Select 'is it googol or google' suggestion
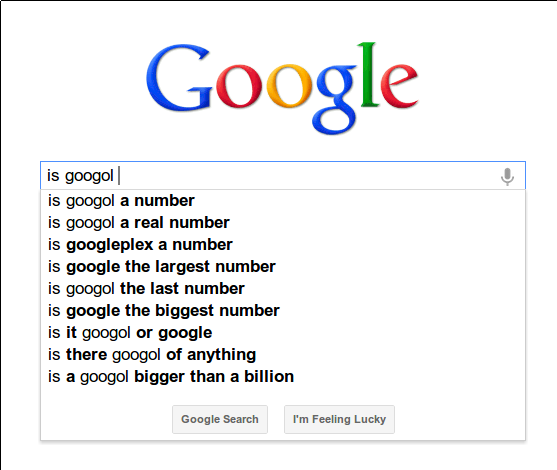This screenshot has width=557, height=470. 283,333
